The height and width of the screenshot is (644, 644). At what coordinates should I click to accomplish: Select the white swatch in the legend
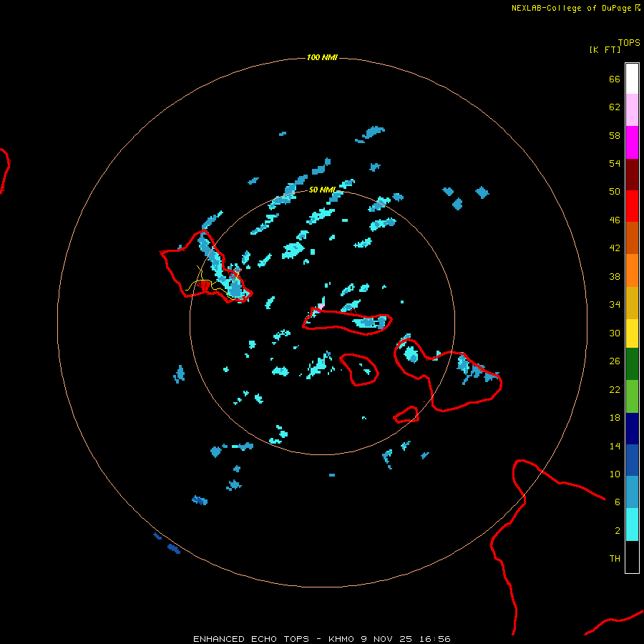pyautogui.click(x=632, y=79)
